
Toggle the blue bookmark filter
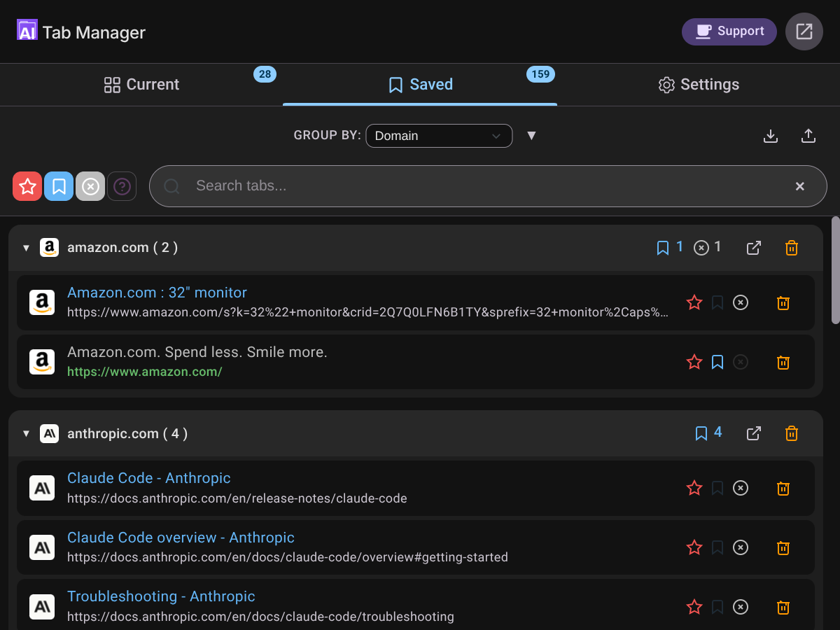59,186
